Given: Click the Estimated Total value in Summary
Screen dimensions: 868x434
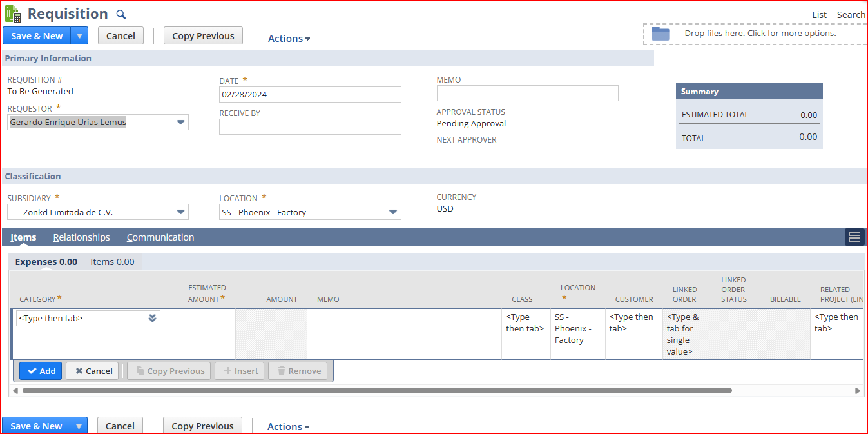Looking at the screenshot, I should (x=809, y=115).
